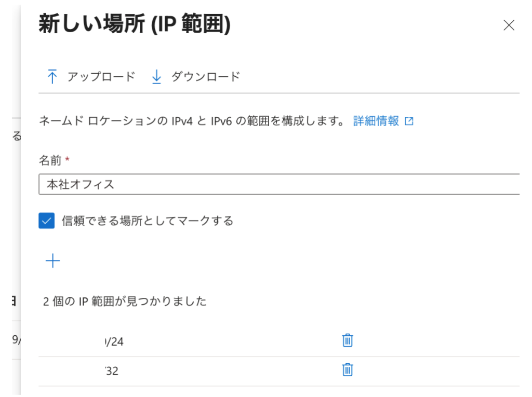This screenshot has height=397, width=532.
Task: Click the upload arrow icon
Action: 52,77
